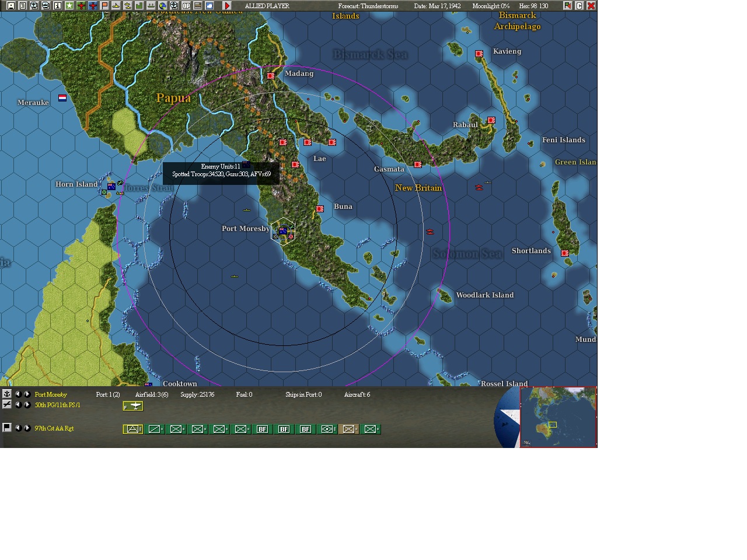This screenshot has height=560, width=747.
Task: Select the Allied base flag at Horn Island
Action: (x=111, y=187)
